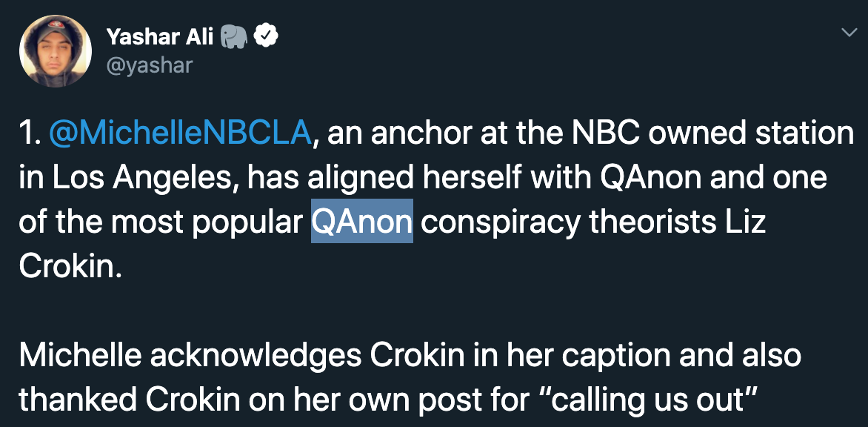Expand the tweet options chevron menu
The width and height of the screenshot is (868, 427).
tap(849, 33)
